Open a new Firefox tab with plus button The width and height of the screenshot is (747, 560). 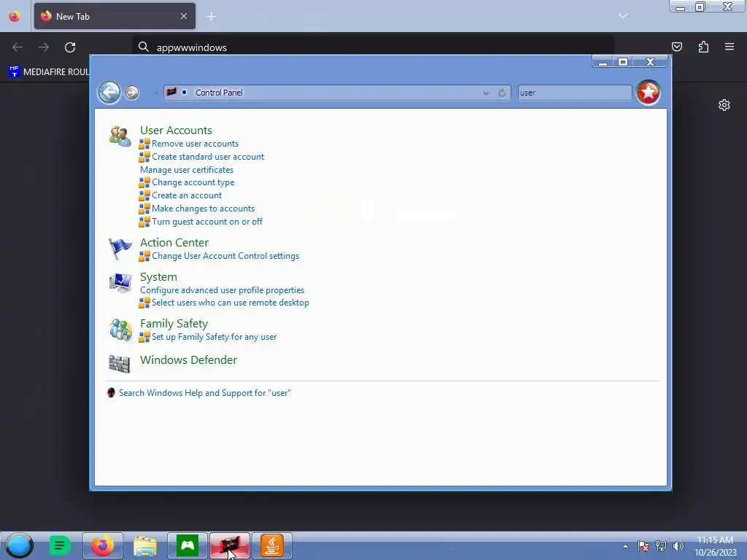point(211,17)
